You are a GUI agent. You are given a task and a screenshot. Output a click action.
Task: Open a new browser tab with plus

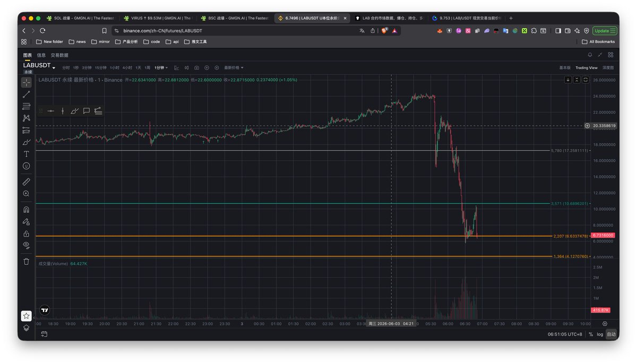(511, 18)
